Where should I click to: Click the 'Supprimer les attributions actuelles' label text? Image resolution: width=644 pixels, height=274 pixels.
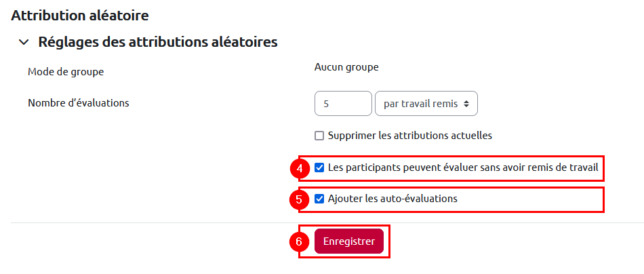(409, 135)
